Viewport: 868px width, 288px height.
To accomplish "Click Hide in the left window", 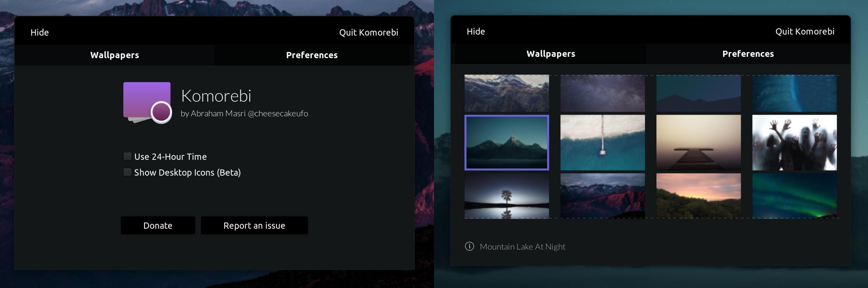I will coord(39,33).
